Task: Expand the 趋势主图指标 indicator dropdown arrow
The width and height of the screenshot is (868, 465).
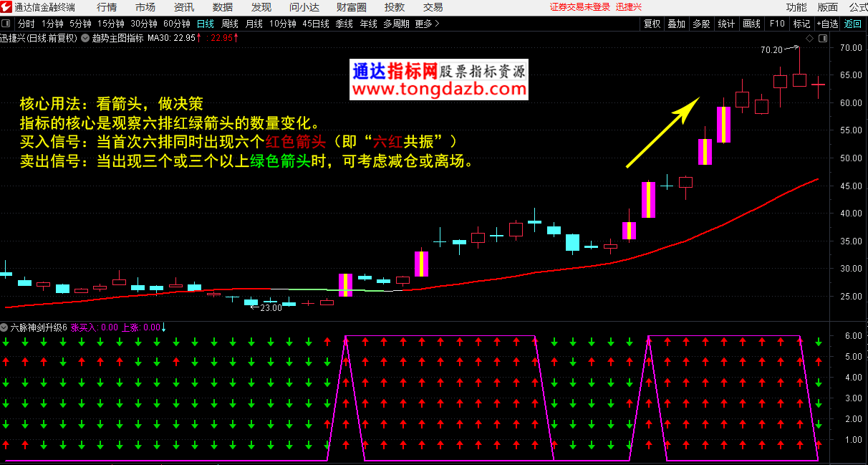Action: (x=86, y=38)
